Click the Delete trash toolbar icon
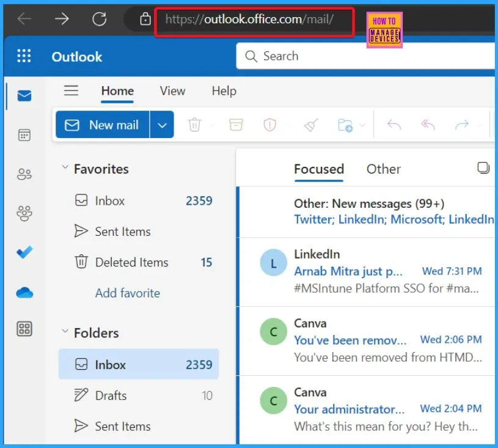This screenshot has height=448, width=498. click(x=194, y=125)
